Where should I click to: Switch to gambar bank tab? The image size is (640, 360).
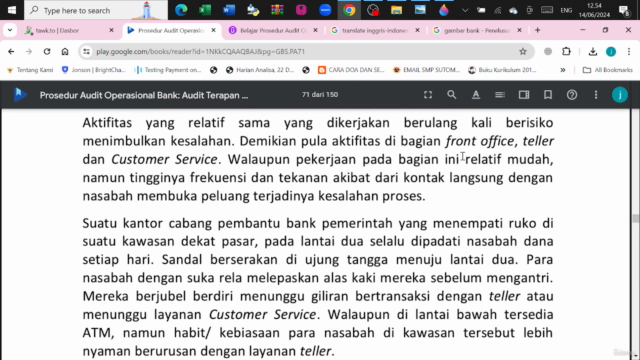(x=477, y=31)
